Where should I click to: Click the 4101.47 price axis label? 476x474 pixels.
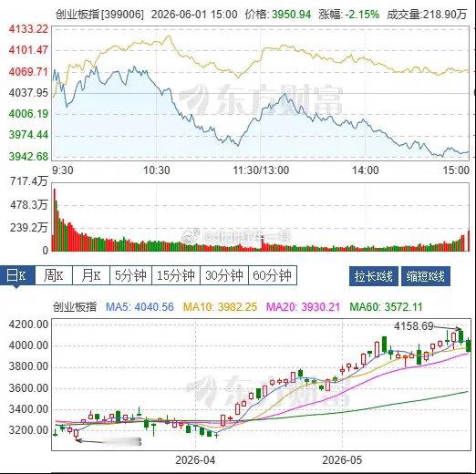point(28,50)
